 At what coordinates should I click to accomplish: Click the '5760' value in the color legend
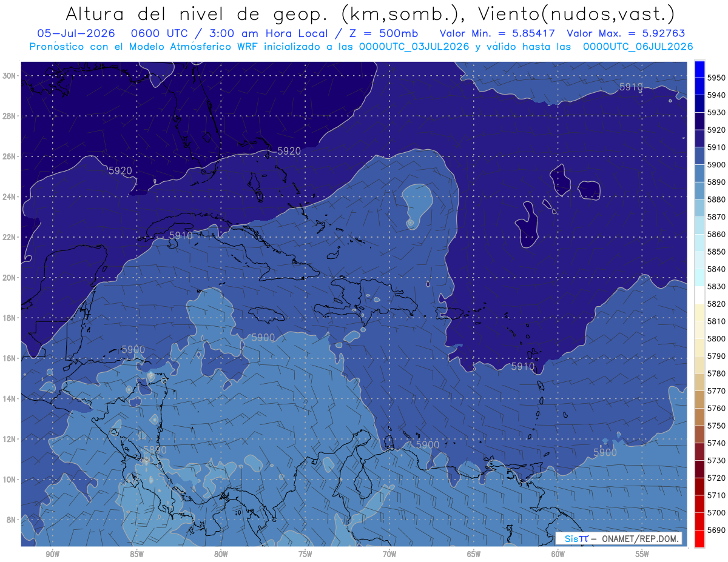pyautogui.click(x=717, y=408)
